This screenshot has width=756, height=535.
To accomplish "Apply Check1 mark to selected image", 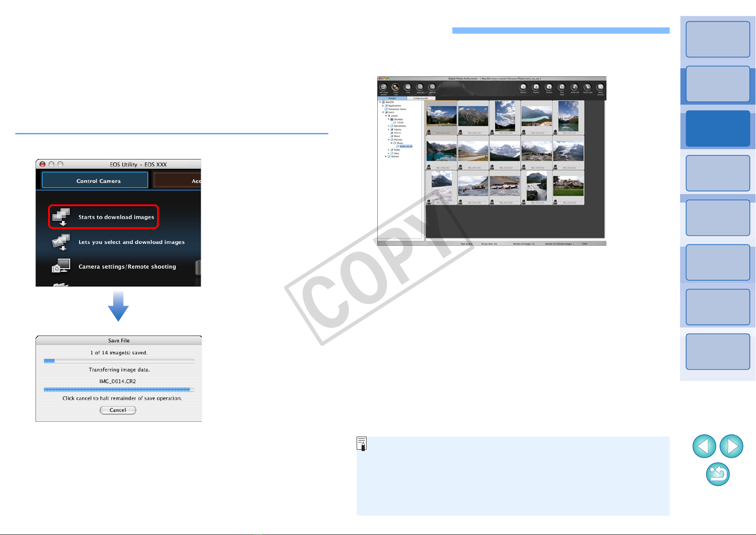I will (523, 88).
